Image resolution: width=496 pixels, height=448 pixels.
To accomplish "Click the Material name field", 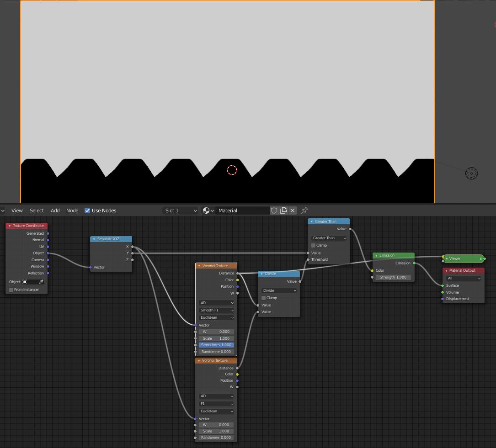I will pyautogui.click(x=242, y=211).
